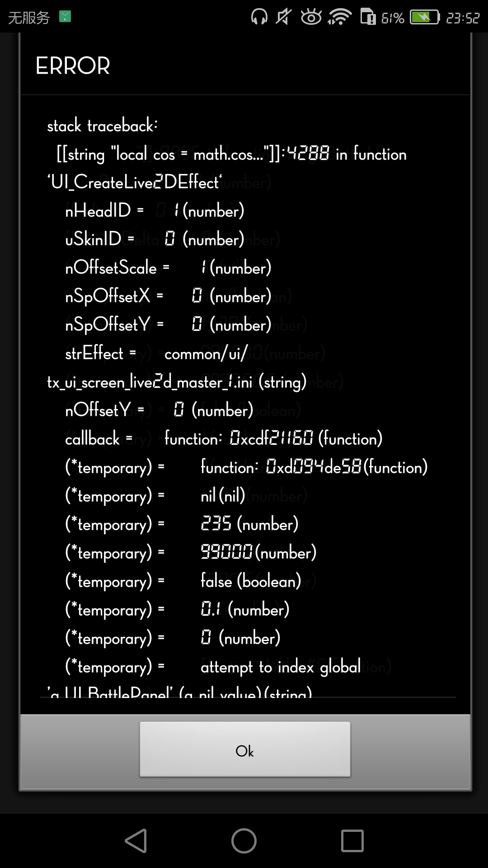Tap the eye comfort status icon

tap(311, 17)
